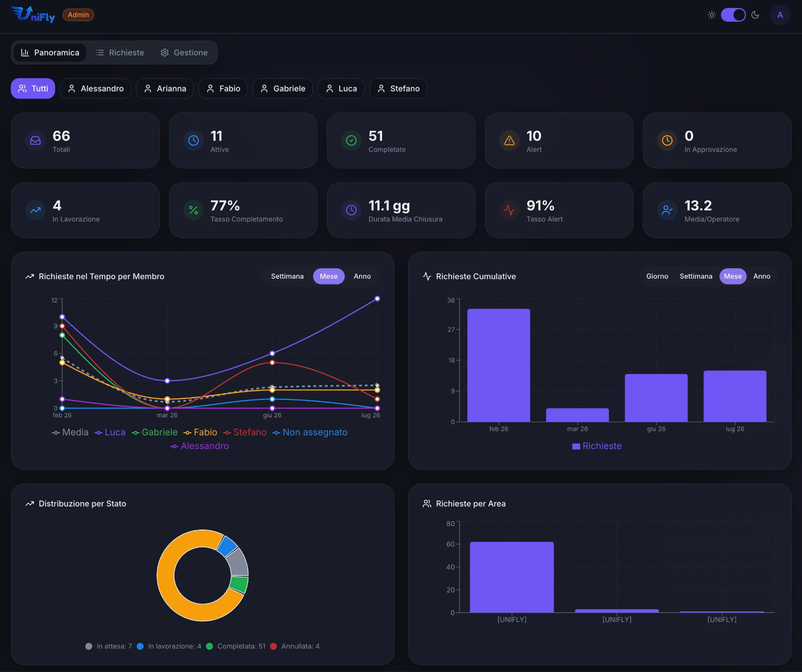Click the In attesa: 7 legend
This screenshot has width=802, height=672.
[109, 646]
